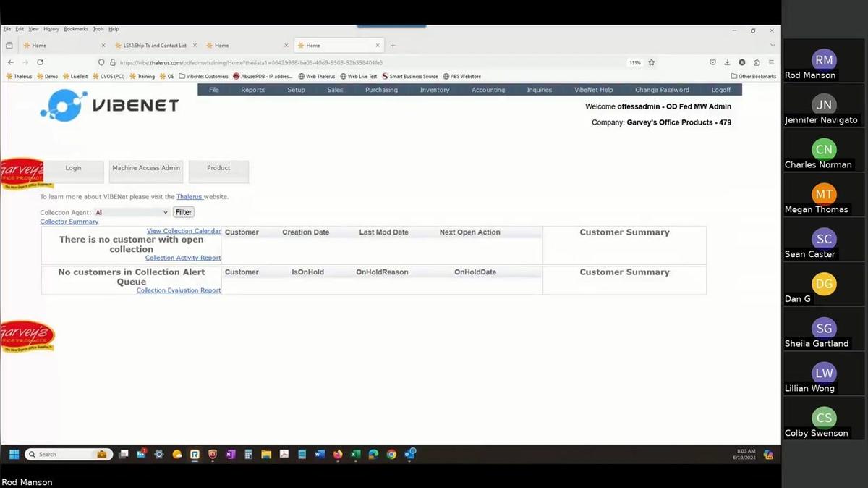Bookmark this page with the star icon

click(651, 62)
